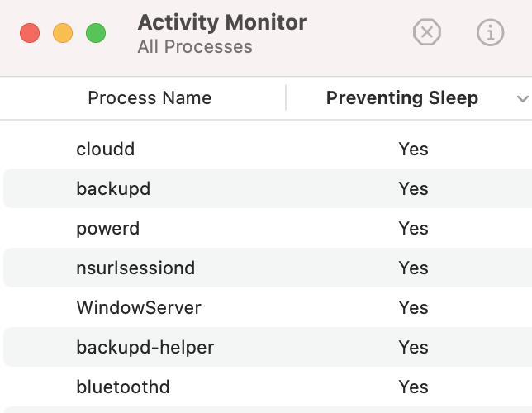Select the backupd process
This screenshot has width=532, height=413.
pos(113,189)
